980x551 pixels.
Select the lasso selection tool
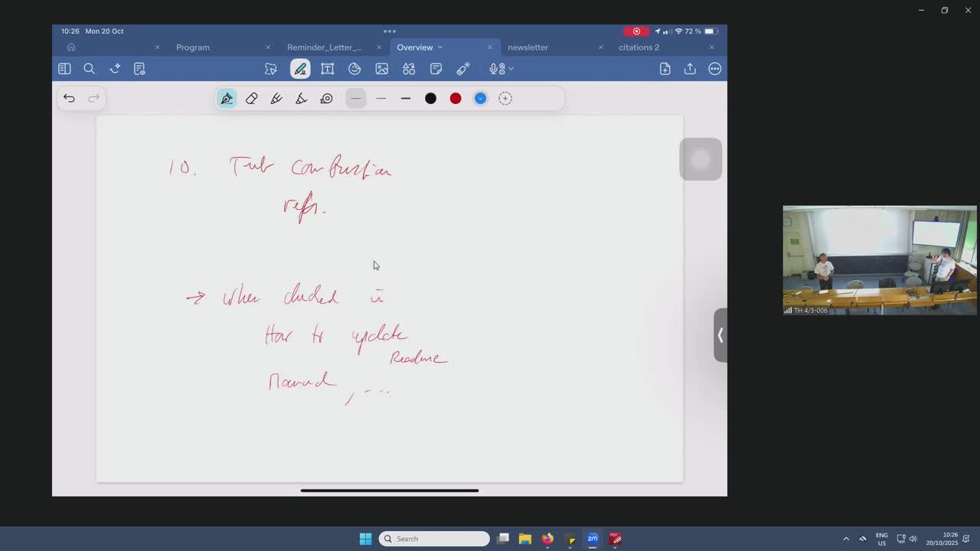(271, 69)
